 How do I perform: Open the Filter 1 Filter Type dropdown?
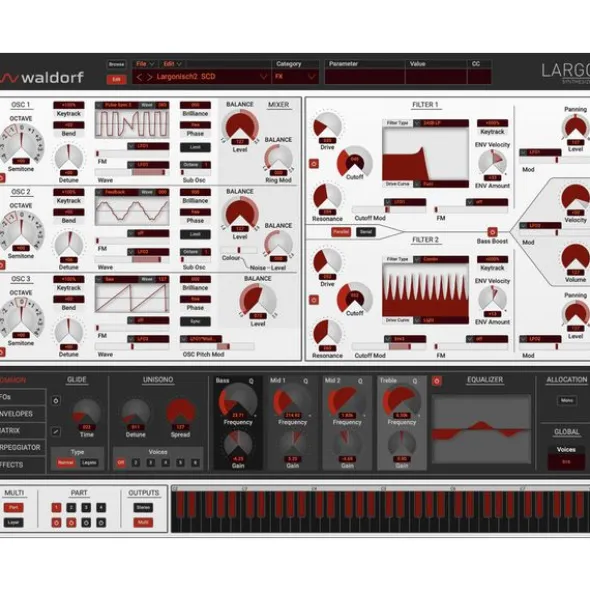point(441,123)
